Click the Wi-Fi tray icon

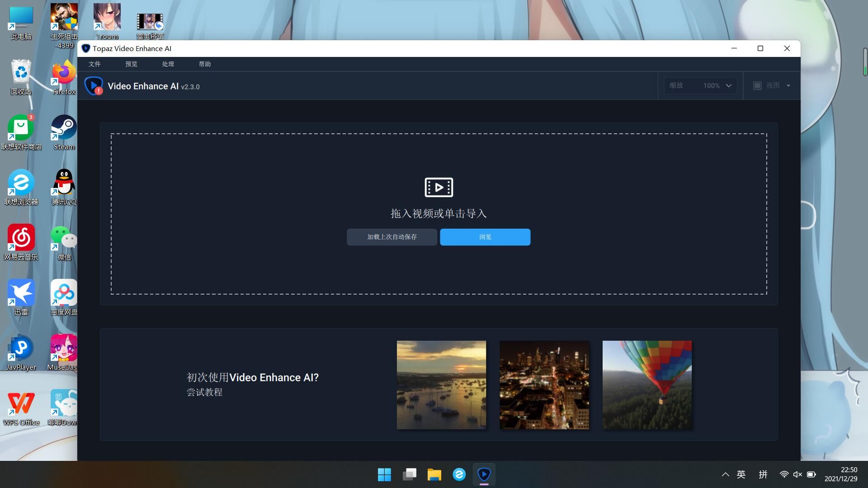pos(784,474)
